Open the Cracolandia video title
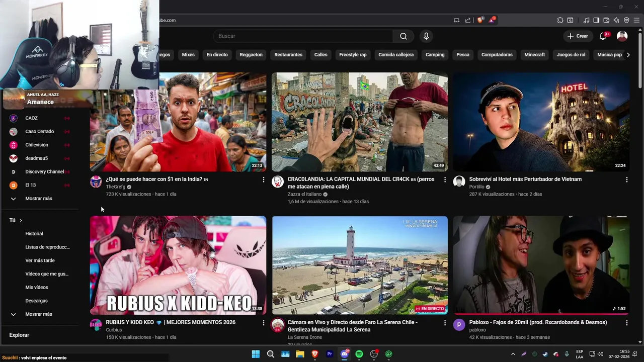Viewport: 644px width, 362px height. pyautogui.click(x=361, y=183)
